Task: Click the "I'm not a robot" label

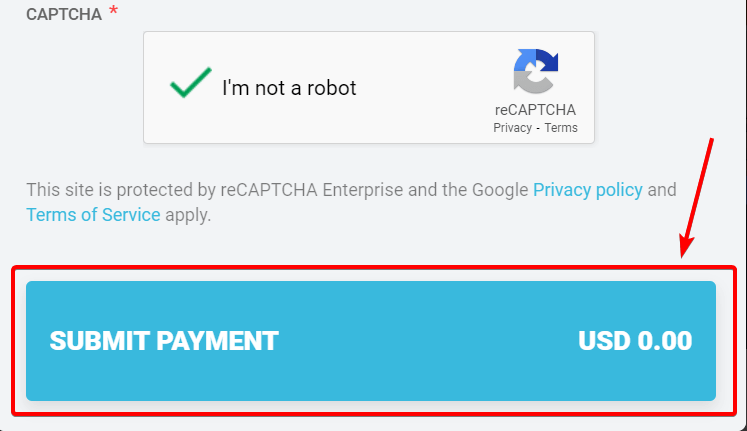Action: click(289, 87)
